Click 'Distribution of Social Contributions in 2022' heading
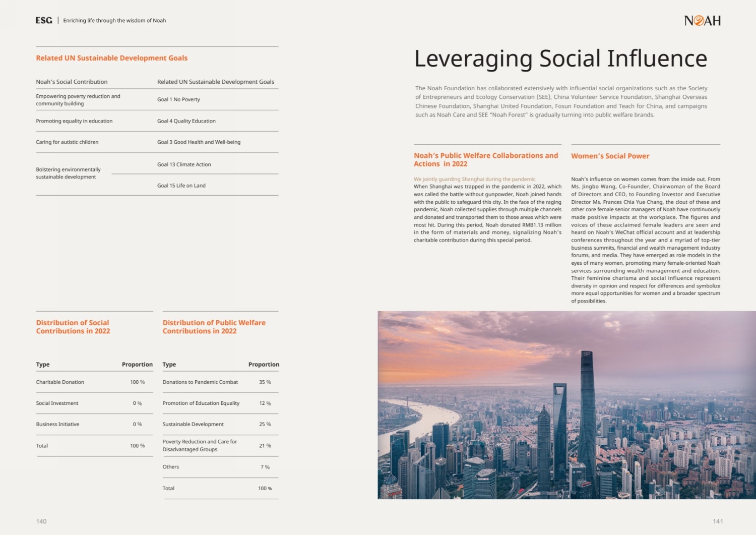The width and height of the screenshot is (756, 535). (x=73, y=327)
